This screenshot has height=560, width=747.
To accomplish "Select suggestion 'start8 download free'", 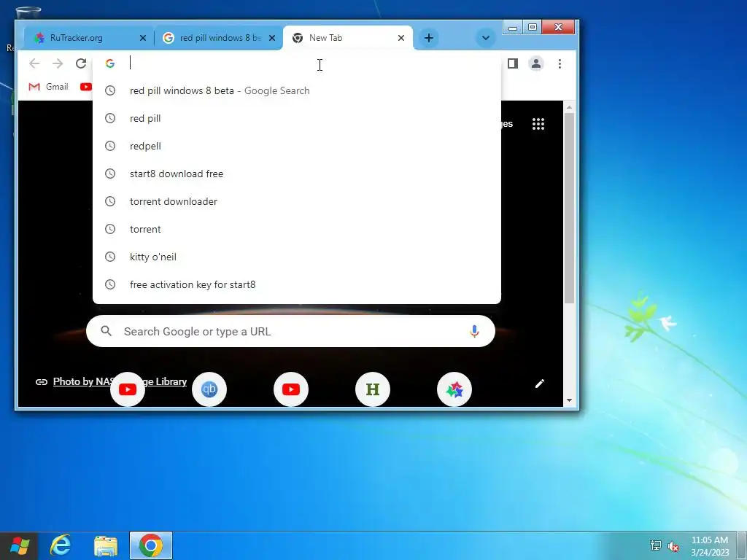I will click(297, 174).
